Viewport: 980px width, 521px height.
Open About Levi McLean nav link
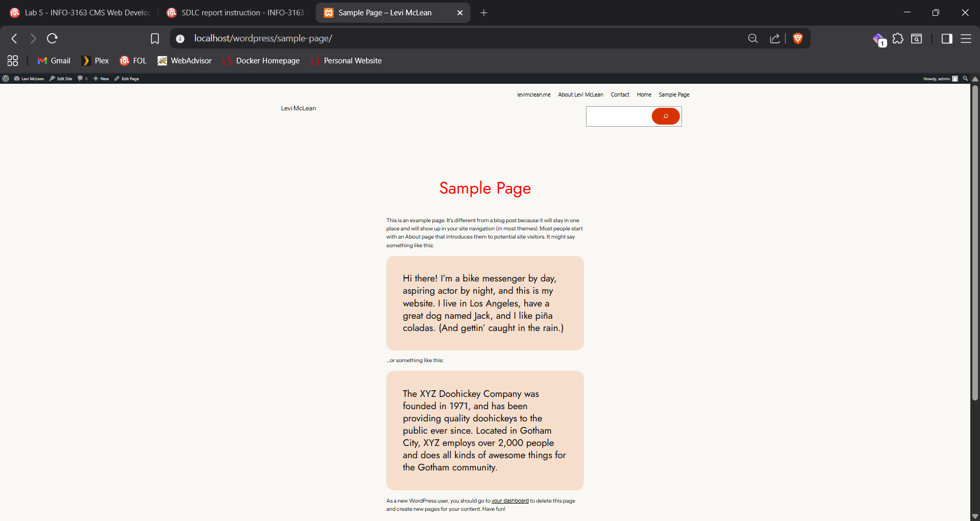point(580,94)
